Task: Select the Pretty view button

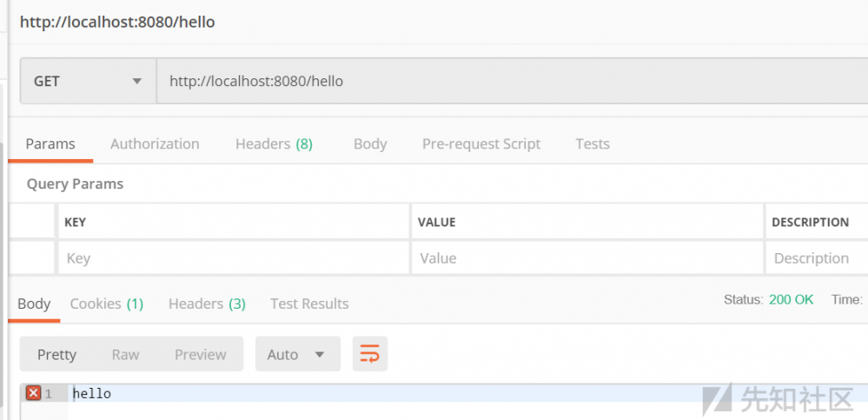Action: [56, 354]
